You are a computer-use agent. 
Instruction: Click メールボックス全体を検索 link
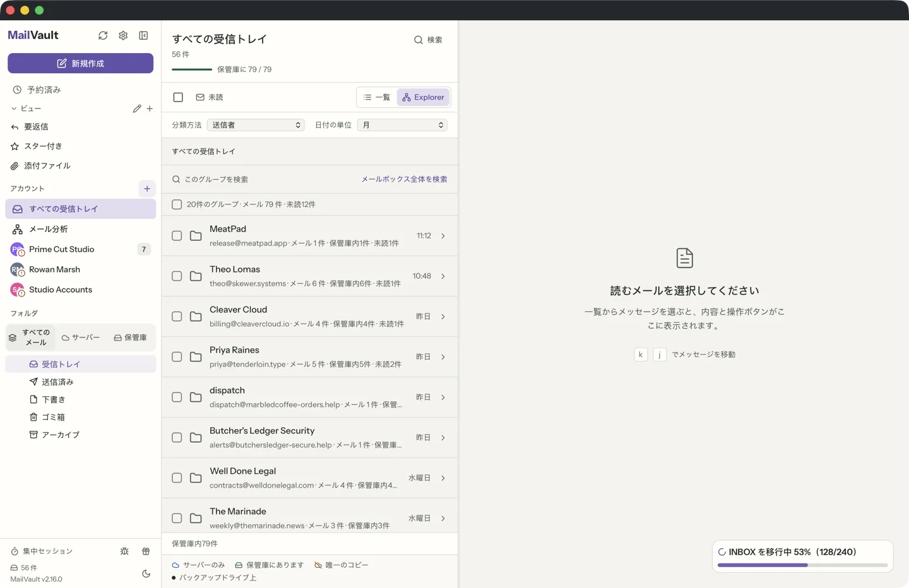[x=404, y=180]
